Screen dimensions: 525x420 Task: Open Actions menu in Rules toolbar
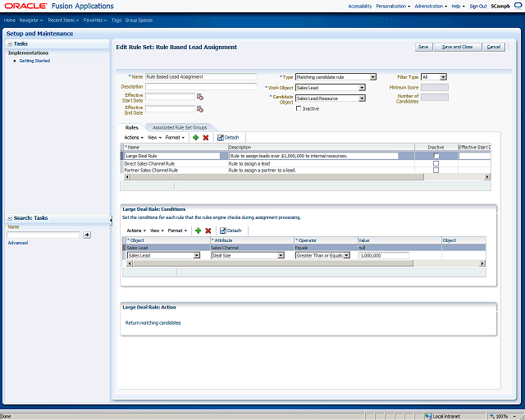pyautogui.click(x=134, y=137)
